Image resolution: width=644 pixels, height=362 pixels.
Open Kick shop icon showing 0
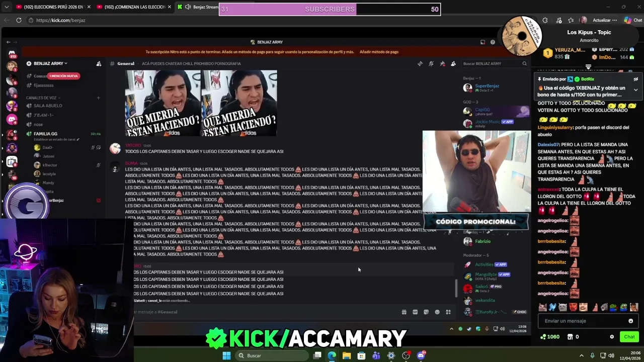point(573,337)
